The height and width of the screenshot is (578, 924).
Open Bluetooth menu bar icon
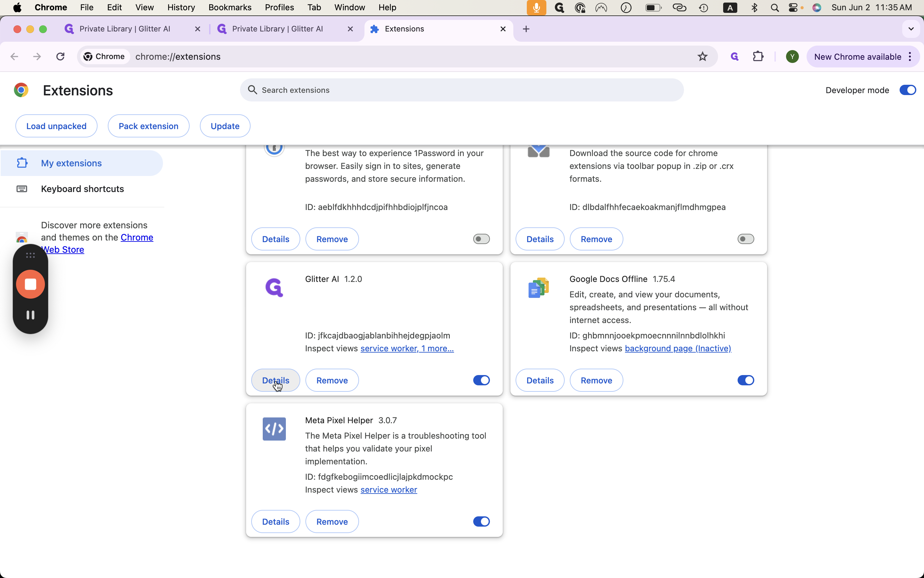coord(754,8)
